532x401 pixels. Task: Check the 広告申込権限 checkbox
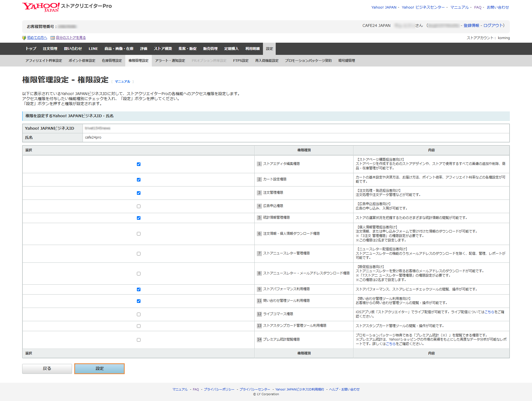pos(139,206)
